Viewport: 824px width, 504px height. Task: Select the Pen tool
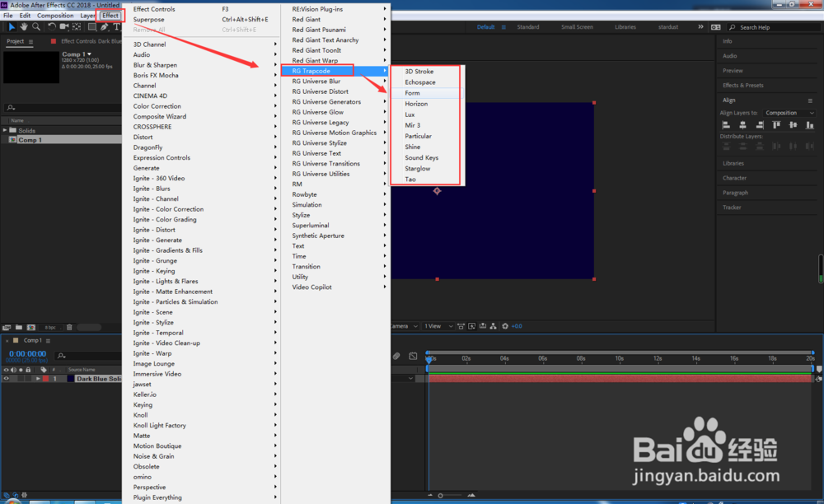[x=105, y=27]
